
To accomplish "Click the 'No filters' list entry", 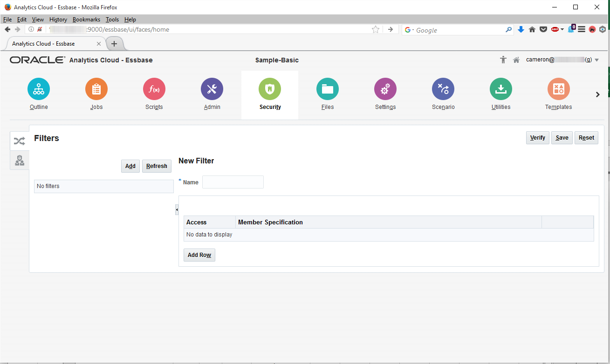I will tap(104, 186).
